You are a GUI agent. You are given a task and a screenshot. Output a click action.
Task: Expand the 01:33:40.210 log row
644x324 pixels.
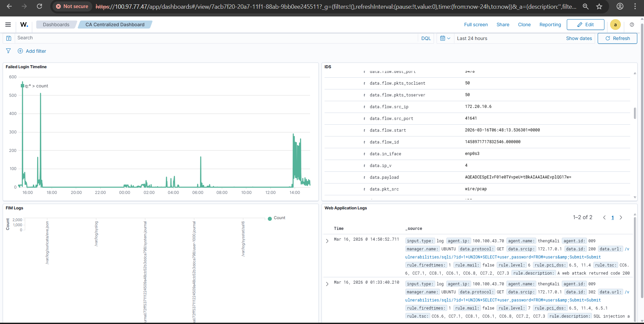click(327, 284)
